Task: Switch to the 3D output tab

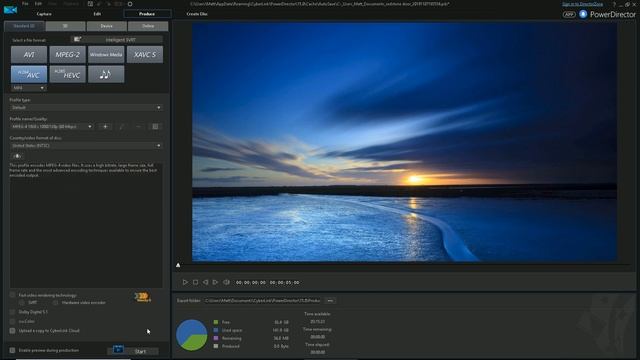Action: (x=65, y=26)
